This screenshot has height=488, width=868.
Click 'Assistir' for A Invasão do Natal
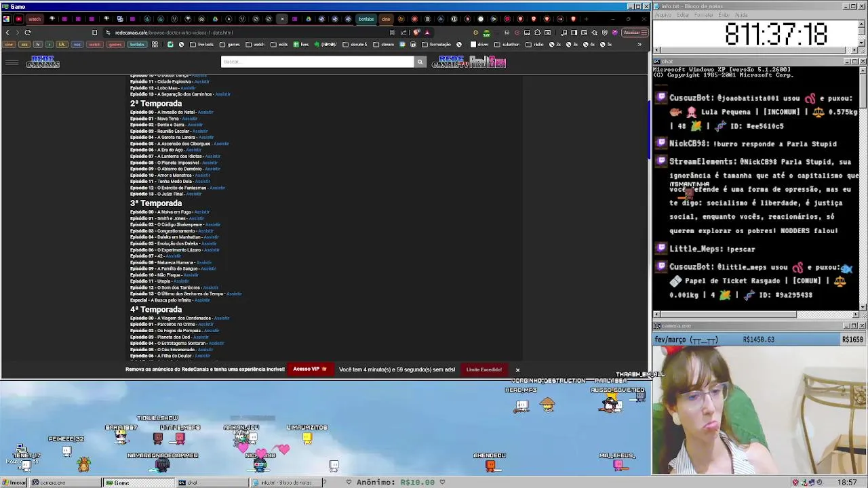click(x=205, y=113)
